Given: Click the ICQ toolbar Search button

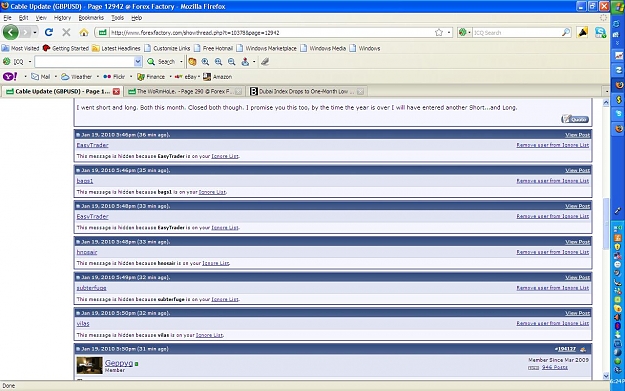Looking at the screenshot, I should click(161, 61).
